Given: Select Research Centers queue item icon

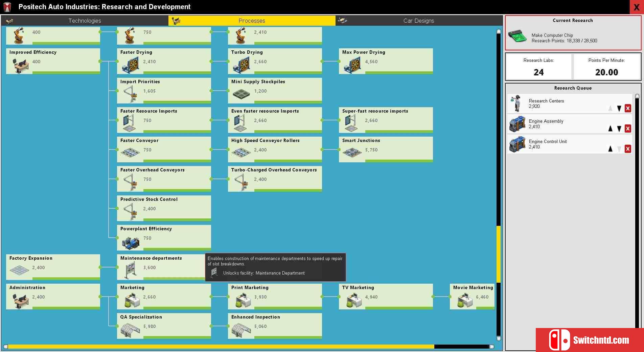Looking at the screenshot, I should pyautogui.click(x=517, y=103).
